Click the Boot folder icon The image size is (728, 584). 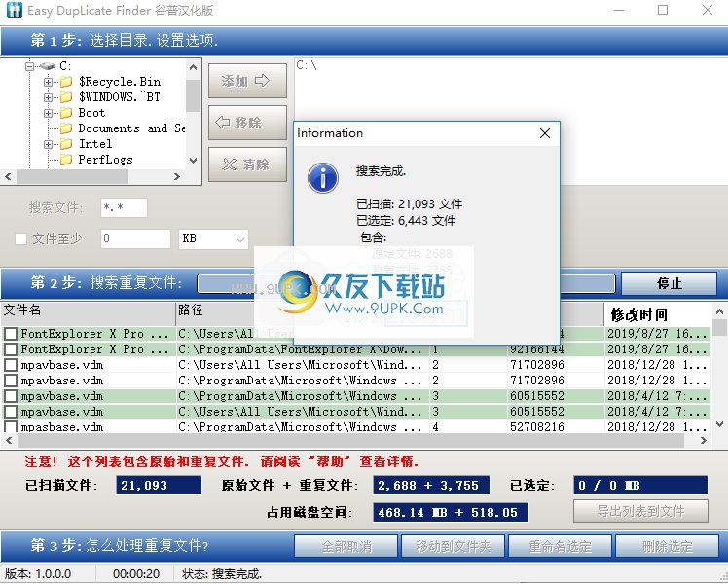click(x=66, y=113)
